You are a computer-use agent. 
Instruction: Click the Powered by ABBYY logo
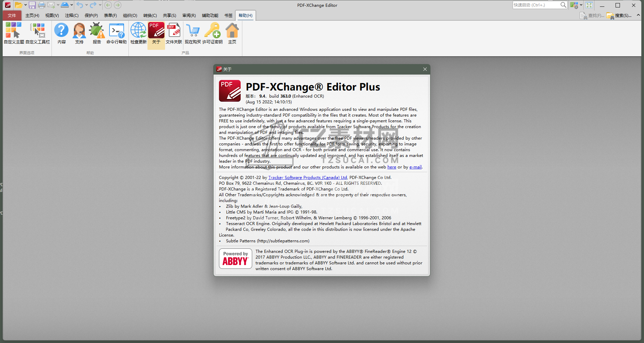[236, 259]
